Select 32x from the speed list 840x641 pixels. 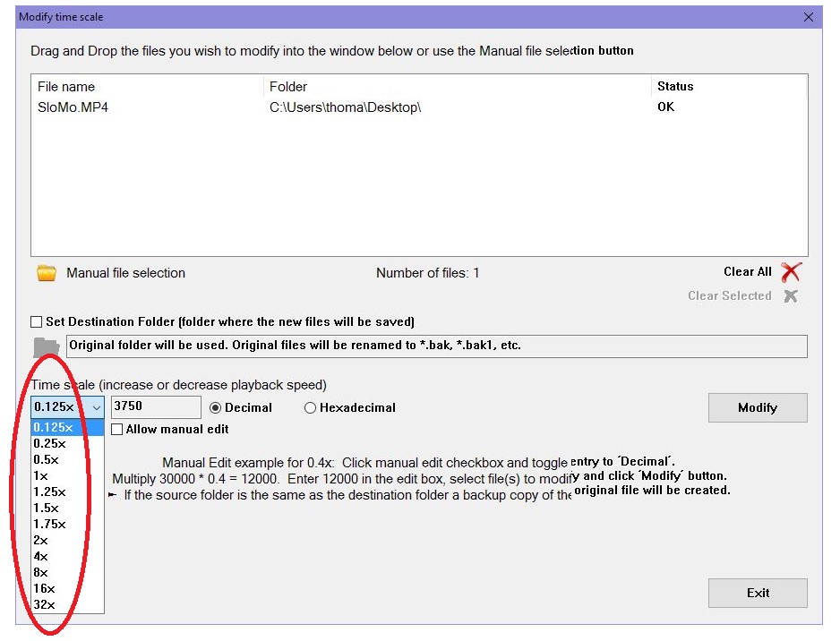coord(44,604)
